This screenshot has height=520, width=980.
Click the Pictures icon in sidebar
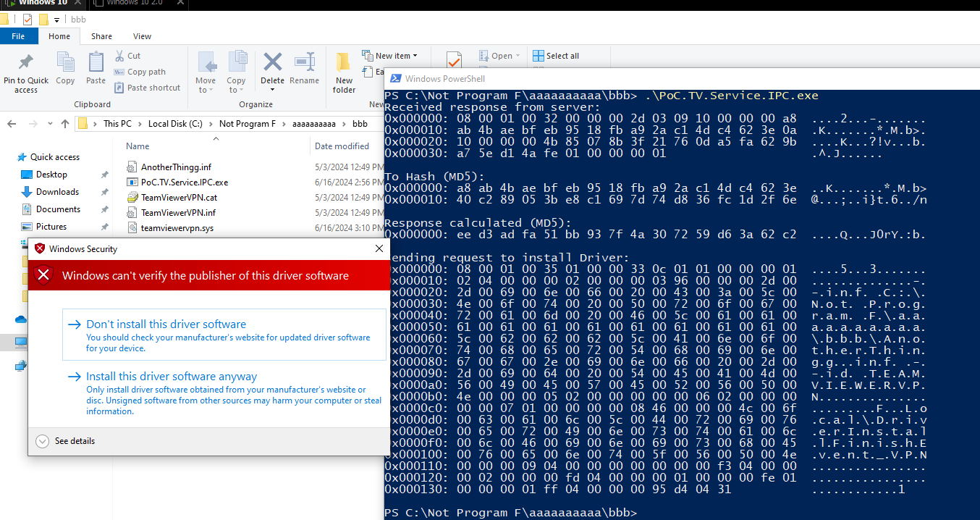(x=27, y=227)
